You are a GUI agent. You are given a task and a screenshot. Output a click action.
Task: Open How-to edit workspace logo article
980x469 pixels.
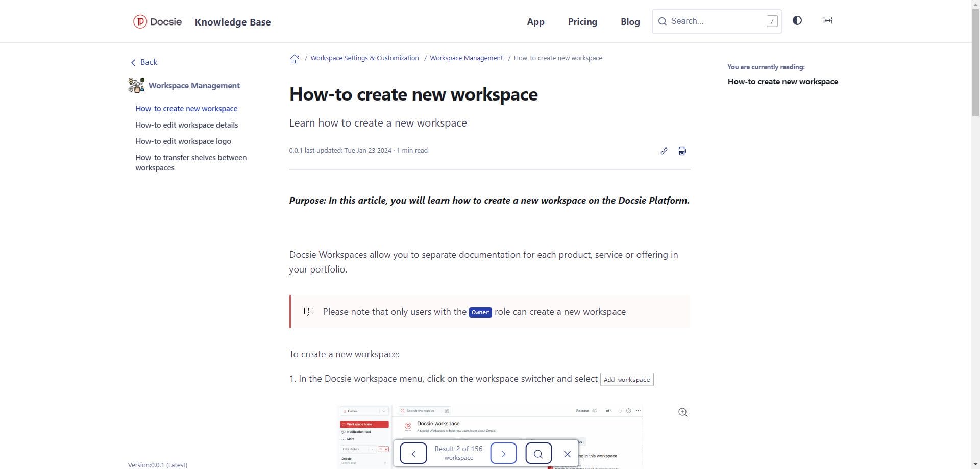click(183, 141)
